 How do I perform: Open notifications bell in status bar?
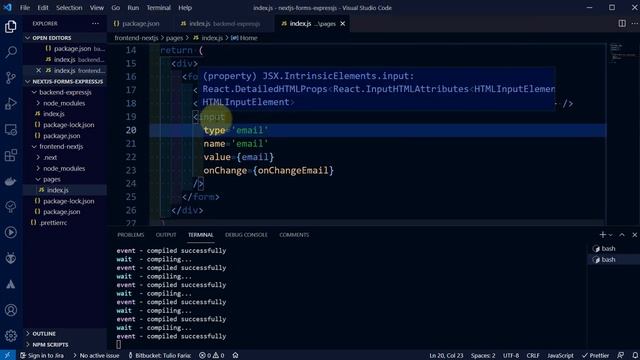pos(635,356)
